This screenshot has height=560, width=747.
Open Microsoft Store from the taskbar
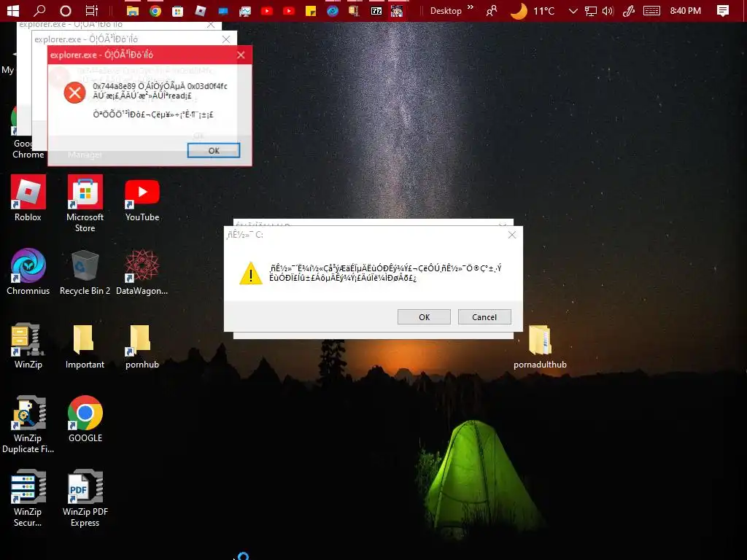click(178, 10)
